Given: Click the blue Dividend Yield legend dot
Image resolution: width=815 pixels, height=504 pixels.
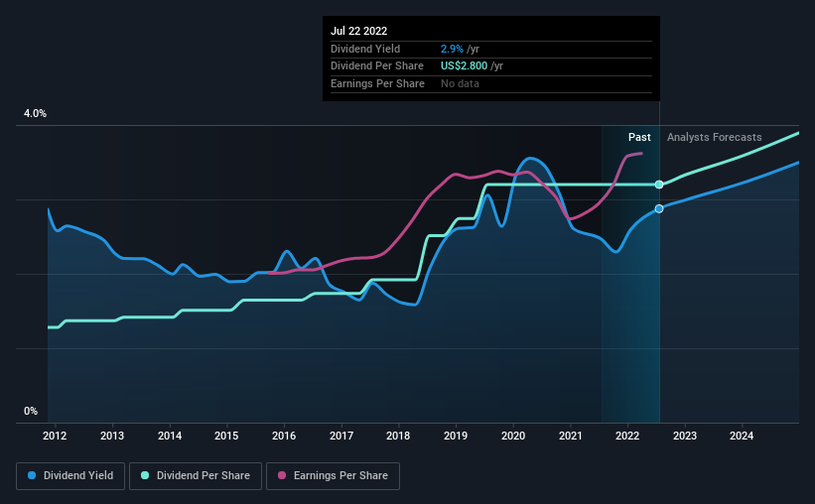Looking at the screenshot, I should coord(32,475).
